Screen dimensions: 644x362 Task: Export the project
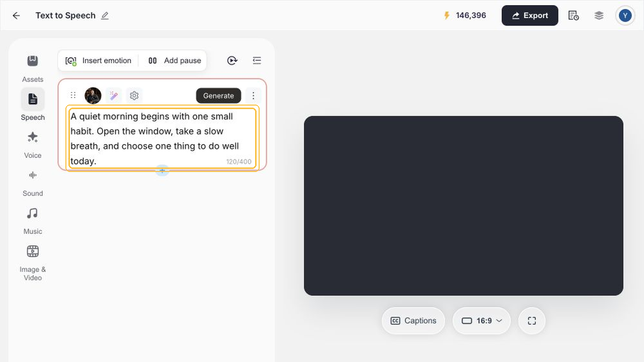(530, 16)
